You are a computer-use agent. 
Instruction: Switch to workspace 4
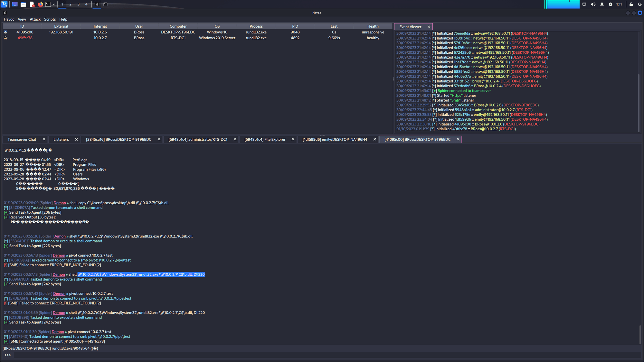(x=86, y=4)
